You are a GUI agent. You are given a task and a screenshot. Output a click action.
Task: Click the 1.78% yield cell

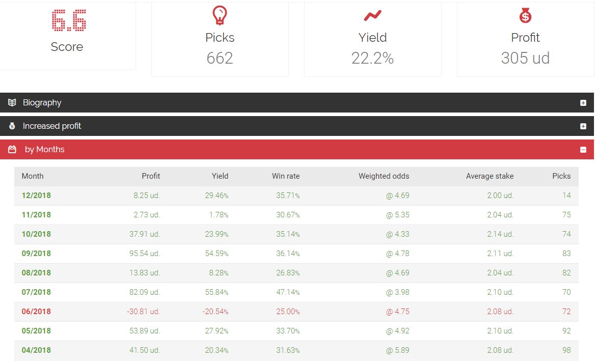click(219, 215)
